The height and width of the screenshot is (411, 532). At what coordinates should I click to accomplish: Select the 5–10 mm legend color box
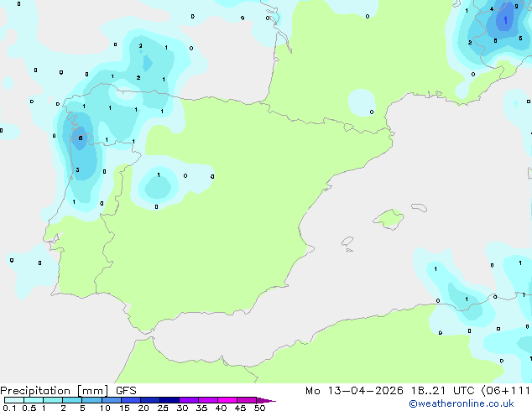tap(91, 400)
